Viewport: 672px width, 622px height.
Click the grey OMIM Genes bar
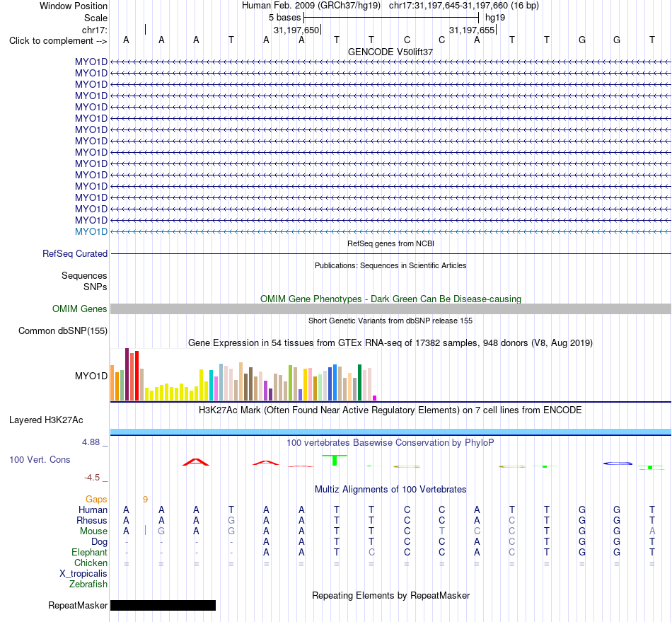390,309
